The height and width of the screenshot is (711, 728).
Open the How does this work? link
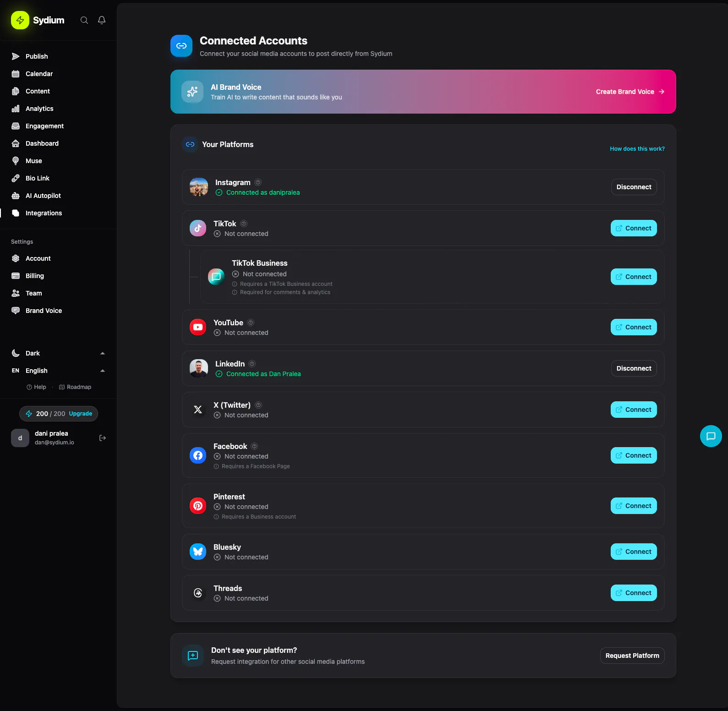637,149
